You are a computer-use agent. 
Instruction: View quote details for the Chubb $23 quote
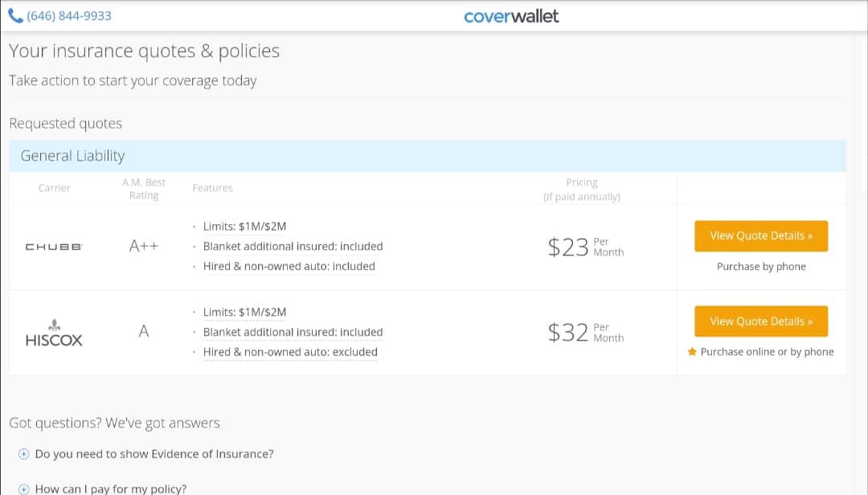click(761, 236)
